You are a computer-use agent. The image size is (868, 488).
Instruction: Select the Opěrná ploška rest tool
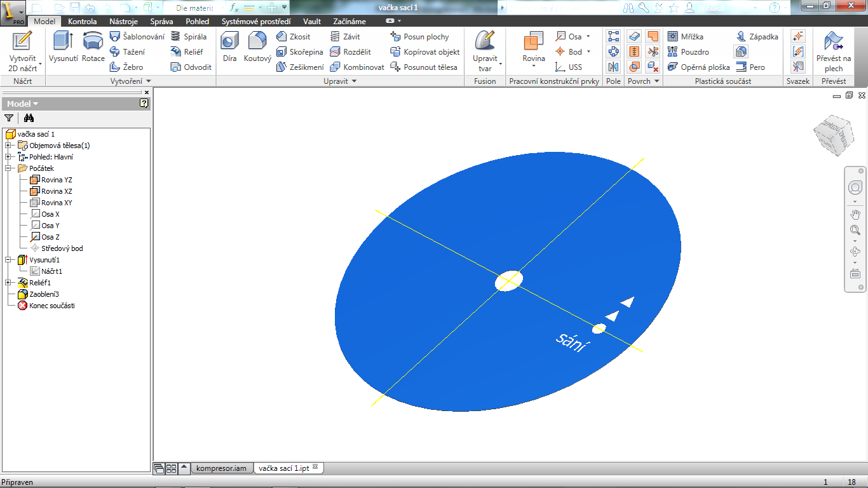tap(698, 67)
